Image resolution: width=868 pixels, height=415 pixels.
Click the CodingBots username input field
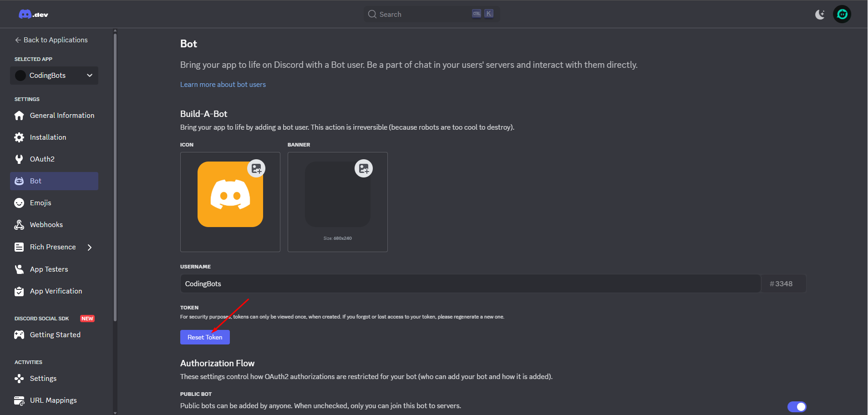(471, 283)
